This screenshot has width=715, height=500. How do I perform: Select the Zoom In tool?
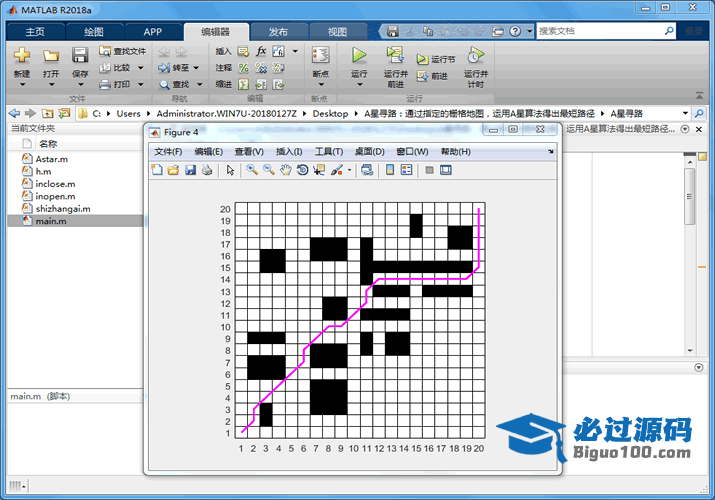click(x=252, y=170)
